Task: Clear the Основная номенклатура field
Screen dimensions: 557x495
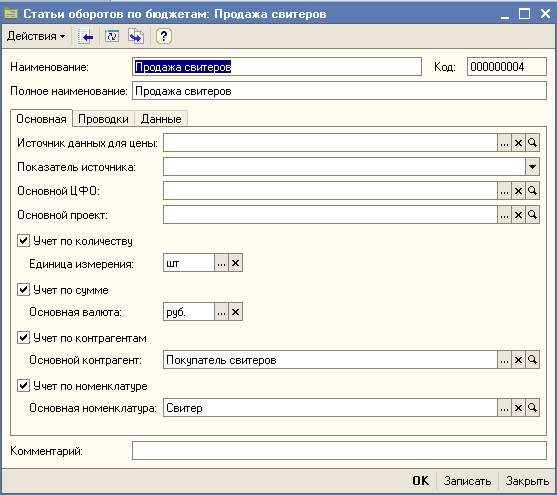Action: pyautogui.click(x=518, y=408)
